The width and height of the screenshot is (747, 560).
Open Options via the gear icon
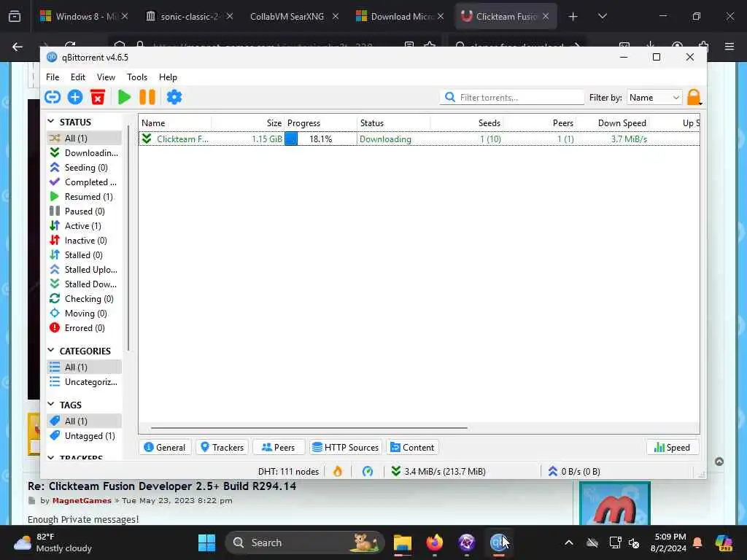174,97
